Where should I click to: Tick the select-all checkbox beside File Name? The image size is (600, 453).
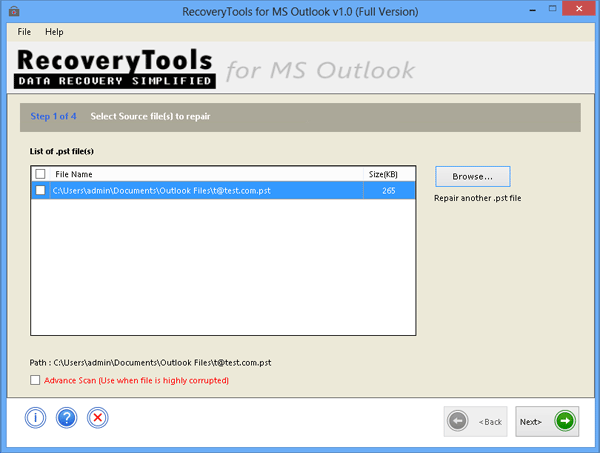40,174
